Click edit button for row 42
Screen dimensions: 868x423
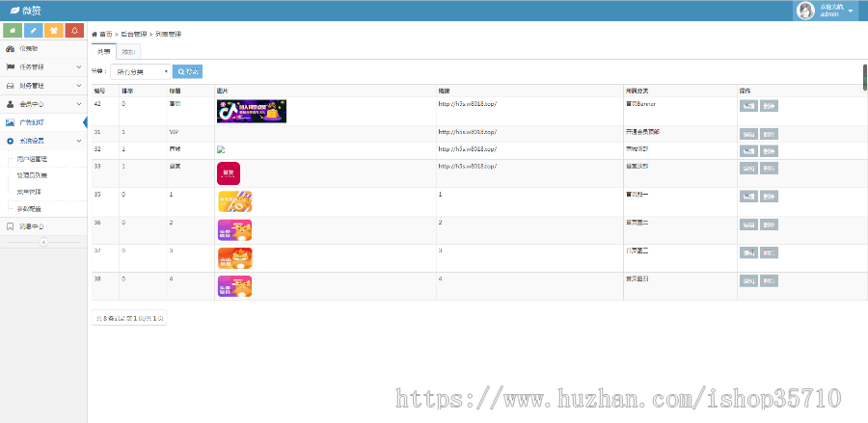(748, 106)
